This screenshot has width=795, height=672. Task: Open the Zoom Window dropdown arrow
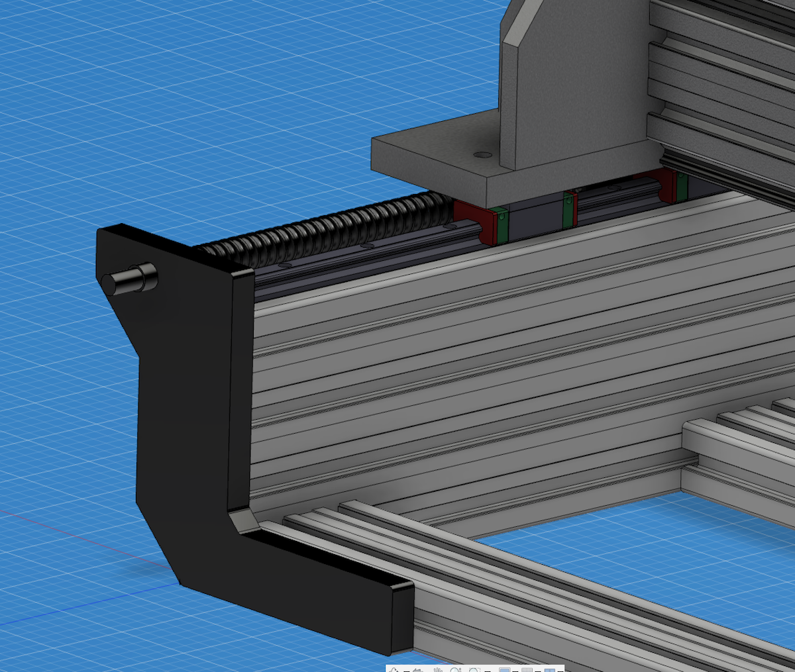point(487,671)
